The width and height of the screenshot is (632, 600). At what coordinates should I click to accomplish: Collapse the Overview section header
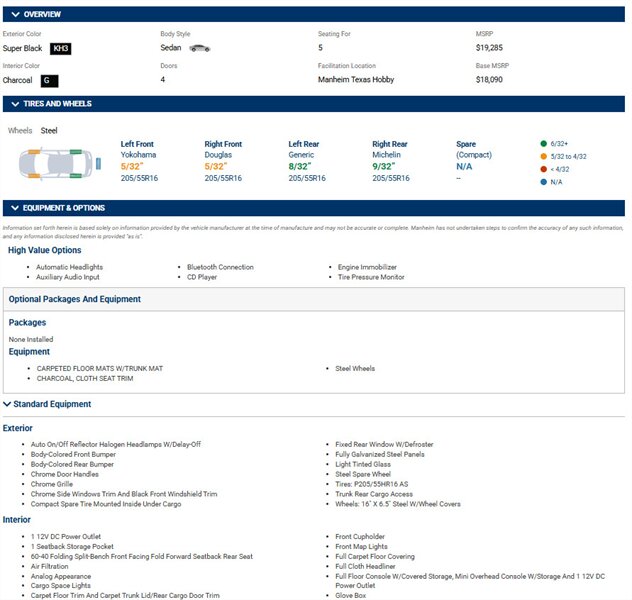[x=16, y=14]
